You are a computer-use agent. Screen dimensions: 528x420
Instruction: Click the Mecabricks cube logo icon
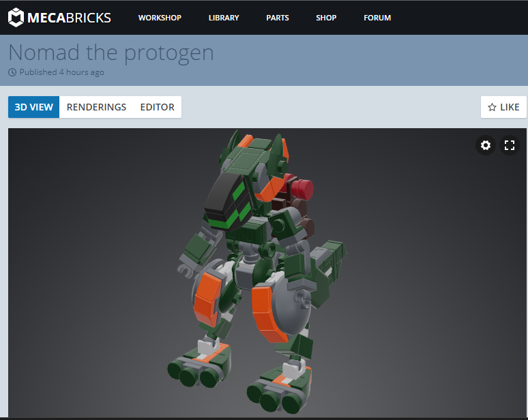coord(16,18)
